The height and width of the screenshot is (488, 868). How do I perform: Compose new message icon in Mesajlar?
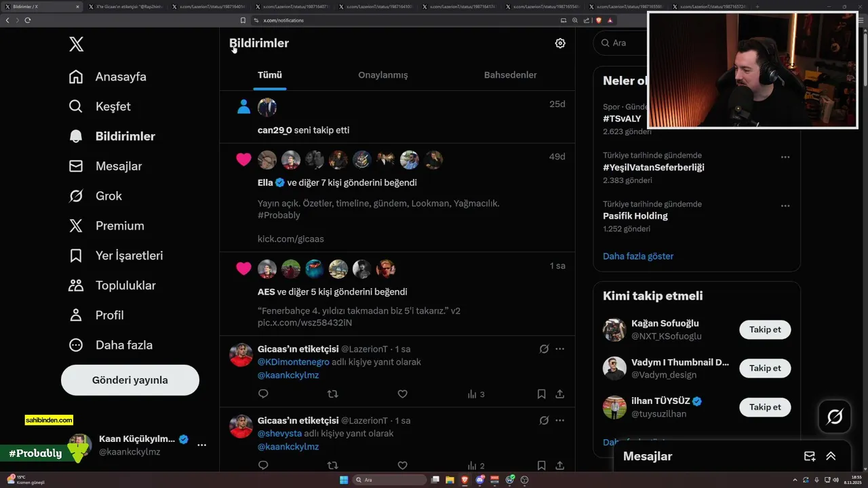click(810, 456)
